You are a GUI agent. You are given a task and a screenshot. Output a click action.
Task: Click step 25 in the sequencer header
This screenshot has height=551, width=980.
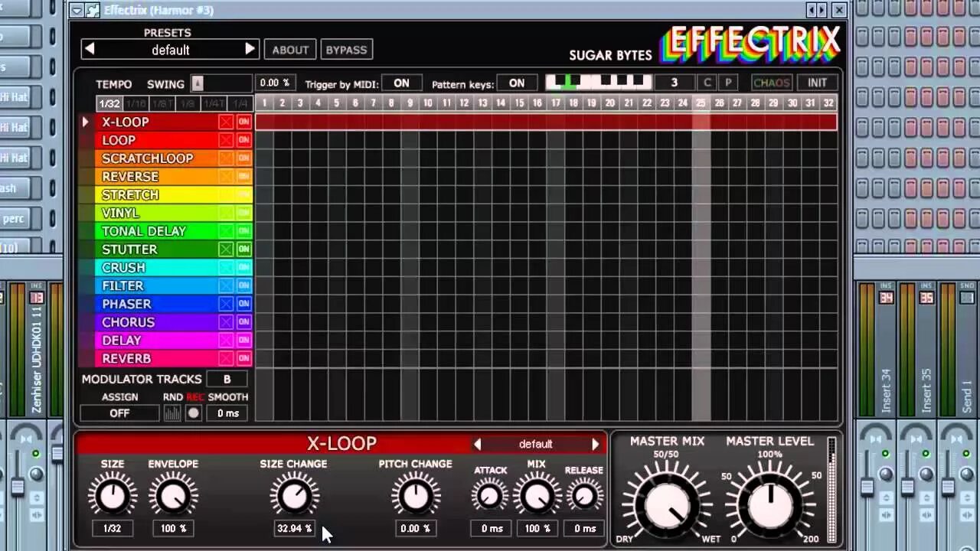coord(701,103)
